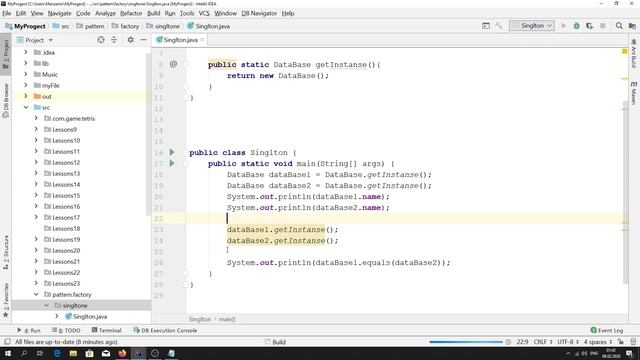Open the layout selector icon in toolbar
Image resolution: width=640 pixels, height=360 pixels.
click(x=486, y=26)
